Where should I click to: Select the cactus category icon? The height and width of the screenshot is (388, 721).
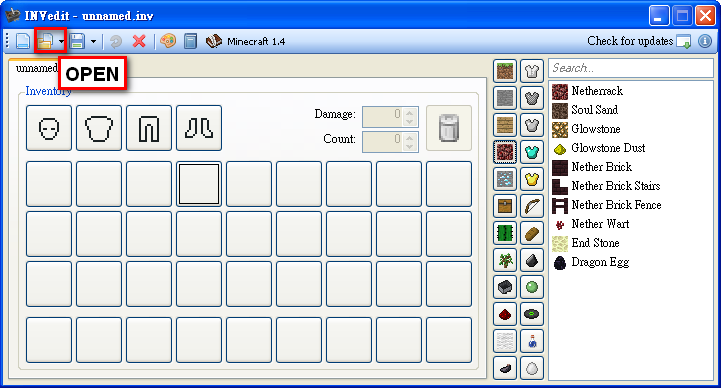click(505, 233)
